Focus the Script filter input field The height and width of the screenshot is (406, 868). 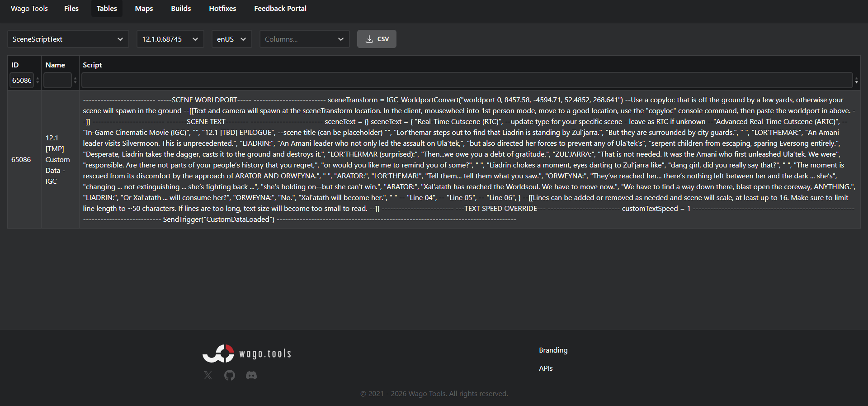[467, 80]
